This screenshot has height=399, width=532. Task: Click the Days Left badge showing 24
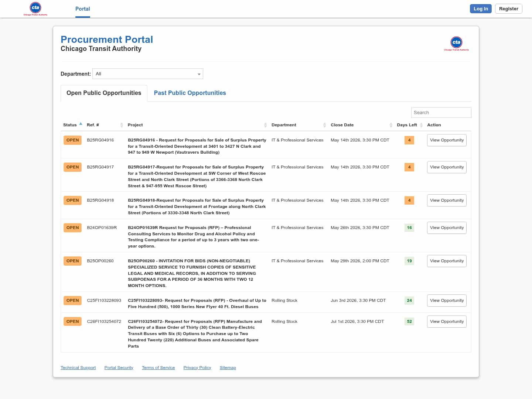[409, 301]
